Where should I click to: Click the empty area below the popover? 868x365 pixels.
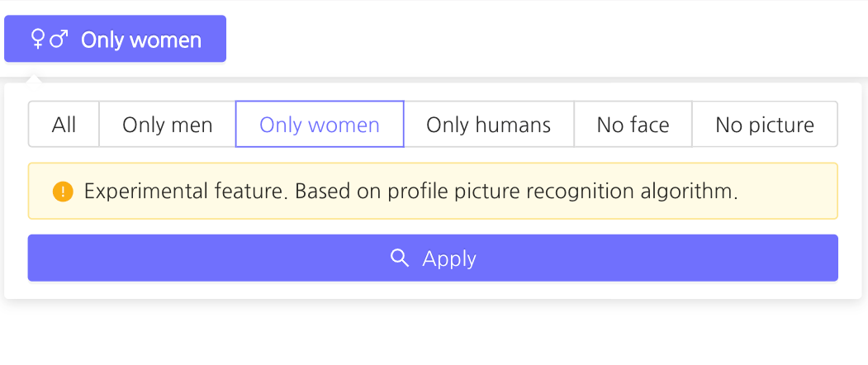pos(434,334)
